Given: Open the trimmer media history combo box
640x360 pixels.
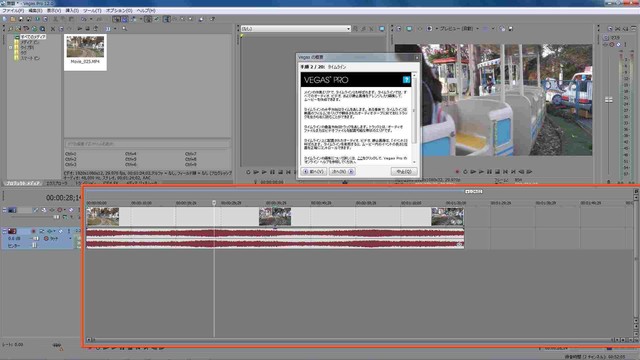Looking at the screenshot, I should click(x=296, y=29).
